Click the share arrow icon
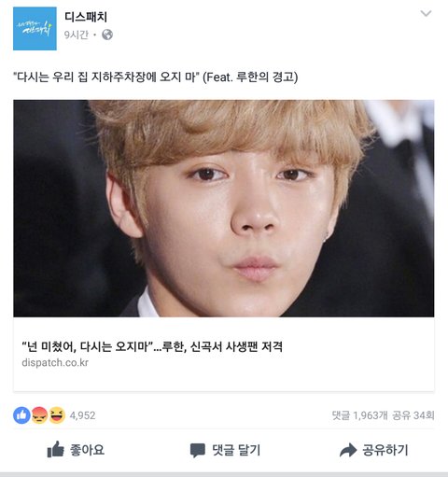The image size is (448, 477). click(348, 450)
